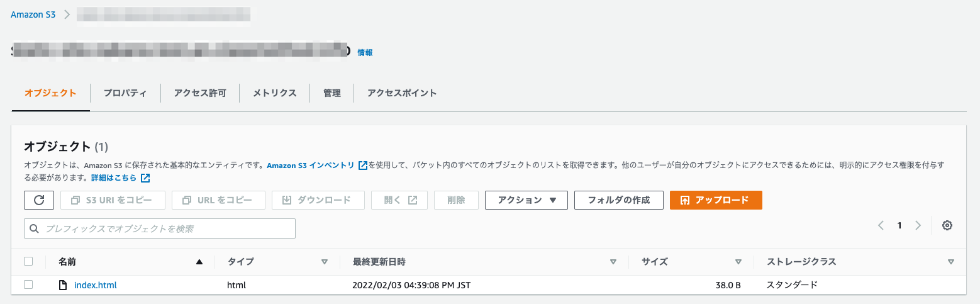Image resolution: width=980 pixels, height=304 pixels.
Task: Focus the prefix object search field
Action: (x=160, y=229)
